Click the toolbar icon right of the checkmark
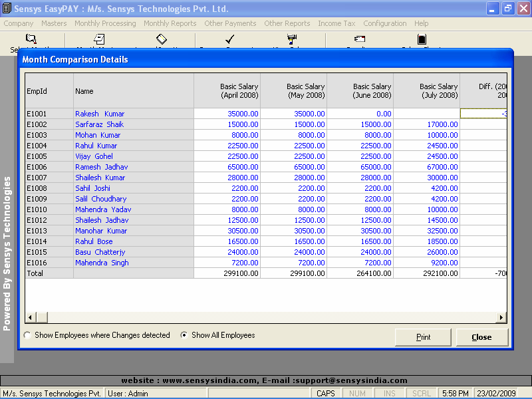532x399 pixels. (292, 39)
